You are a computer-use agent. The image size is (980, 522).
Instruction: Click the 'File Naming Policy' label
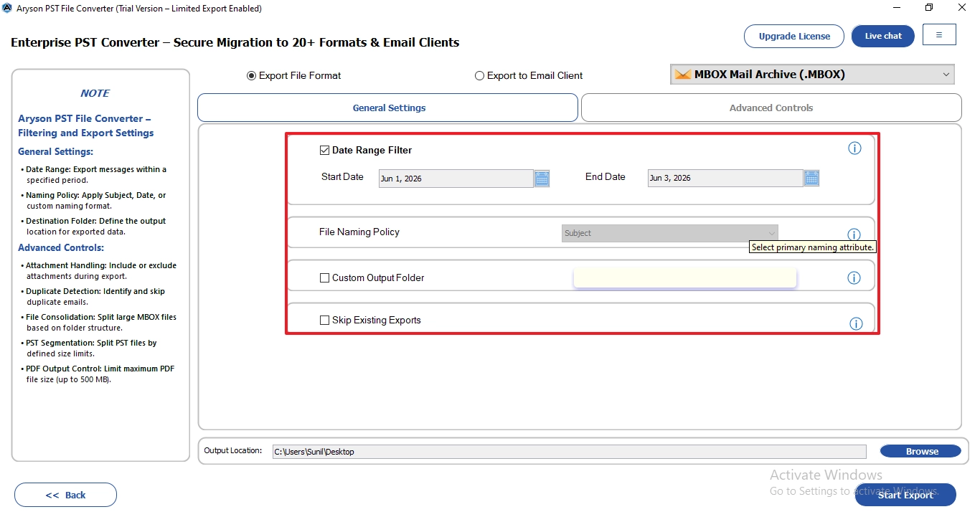coord(359,232)
